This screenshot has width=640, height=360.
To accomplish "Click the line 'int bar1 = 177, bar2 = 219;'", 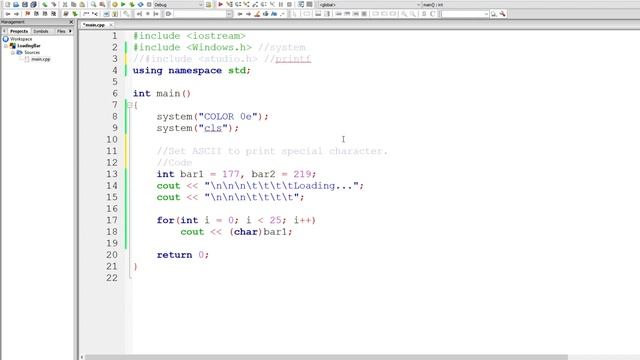I will (236, 174).
